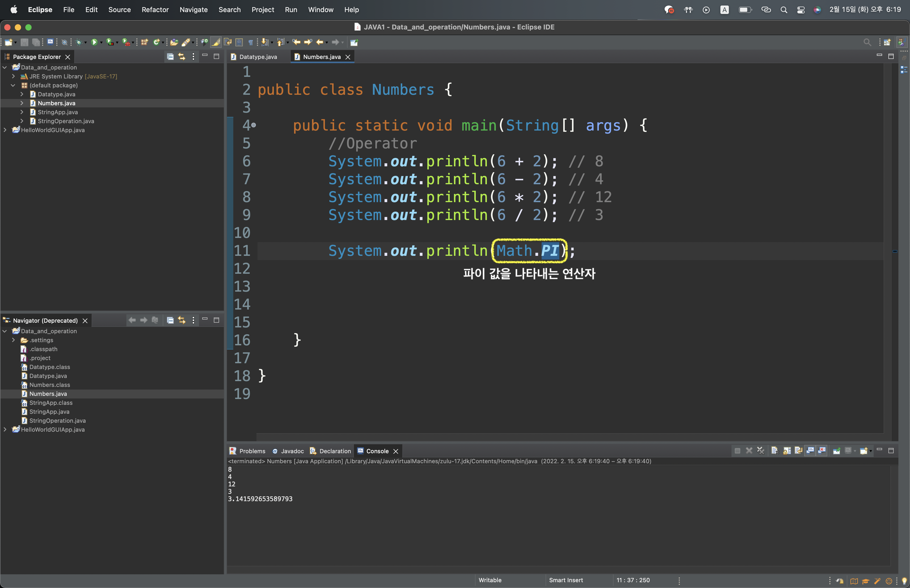The height and width of the screenshot is (588, 910).
Task: Toggle Link with Editor in Package Explorer
Action: (x=182, y=57)
